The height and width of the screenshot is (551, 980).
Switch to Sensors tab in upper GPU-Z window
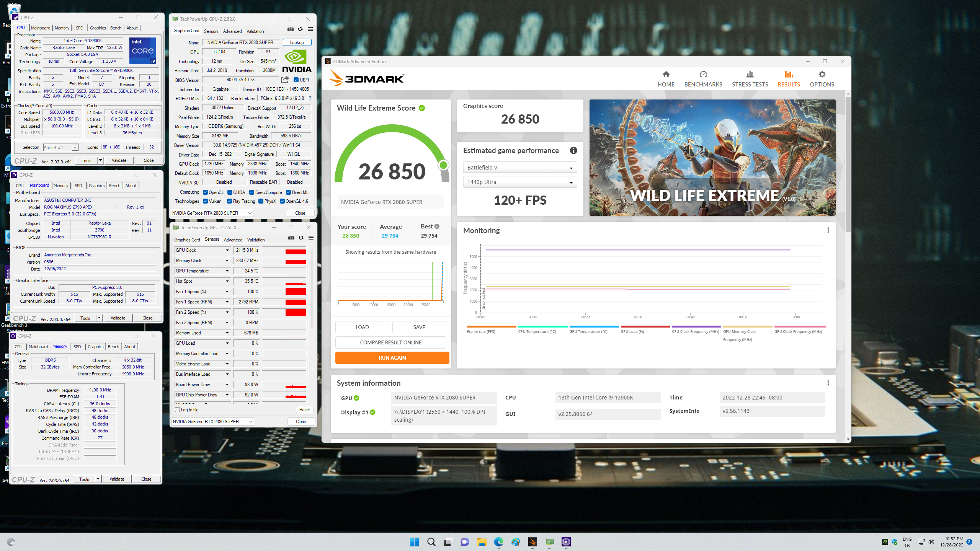click(211, 31)
